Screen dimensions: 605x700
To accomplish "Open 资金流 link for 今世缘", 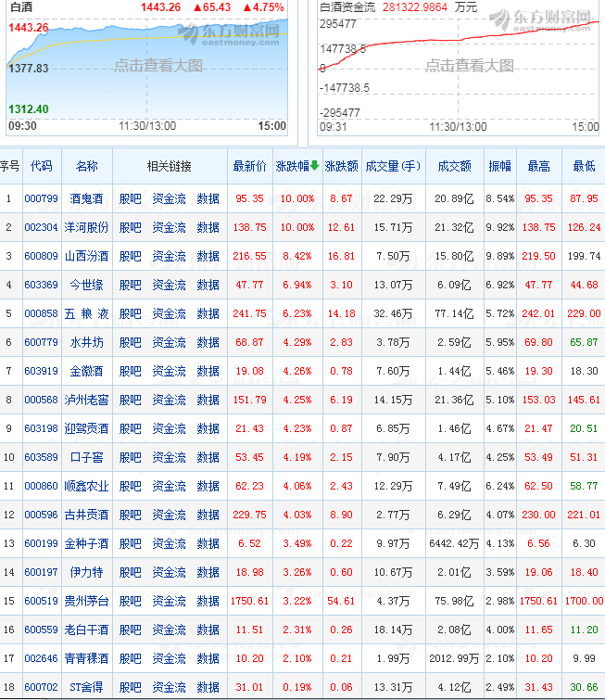I will 170,285.
